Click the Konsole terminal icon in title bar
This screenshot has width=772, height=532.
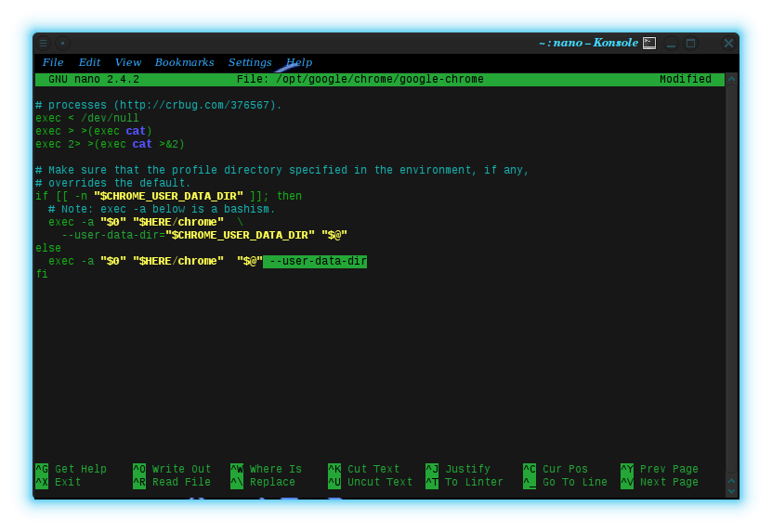coord(649,44)
